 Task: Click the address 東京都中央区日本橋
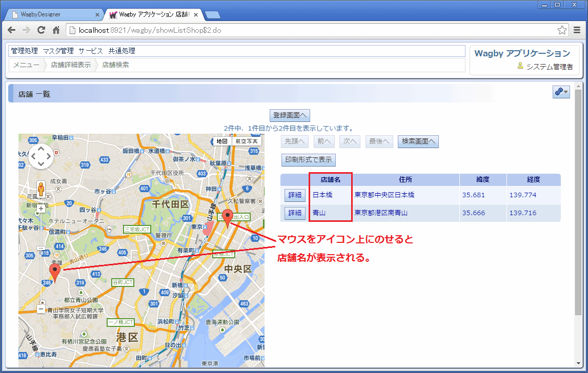click(384, 195)
